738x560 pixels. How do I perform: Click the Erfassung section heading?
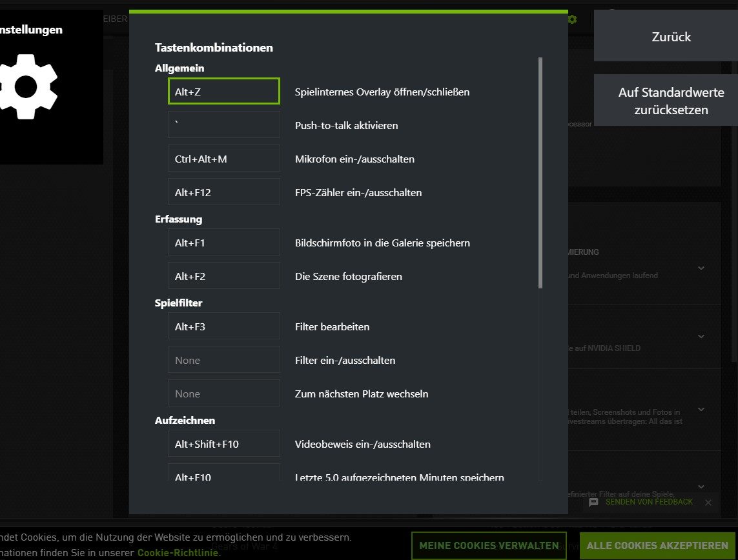click(x=178, y=219)
